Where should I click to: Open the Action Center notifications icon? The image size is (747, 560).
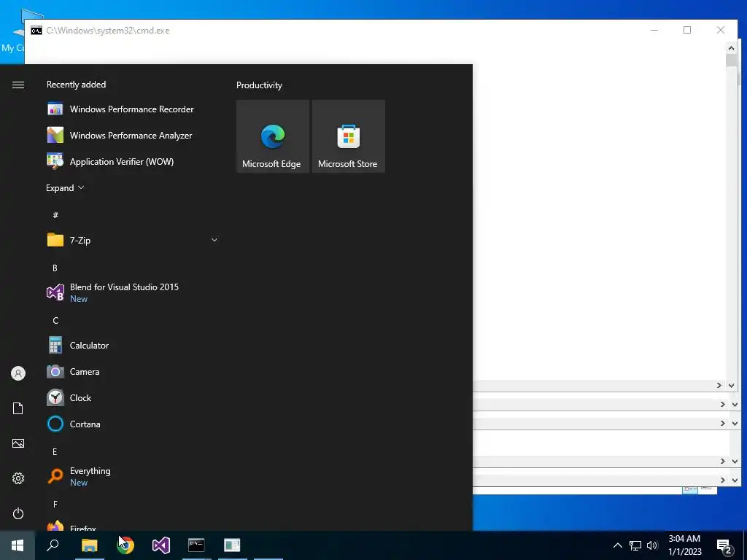724,545
